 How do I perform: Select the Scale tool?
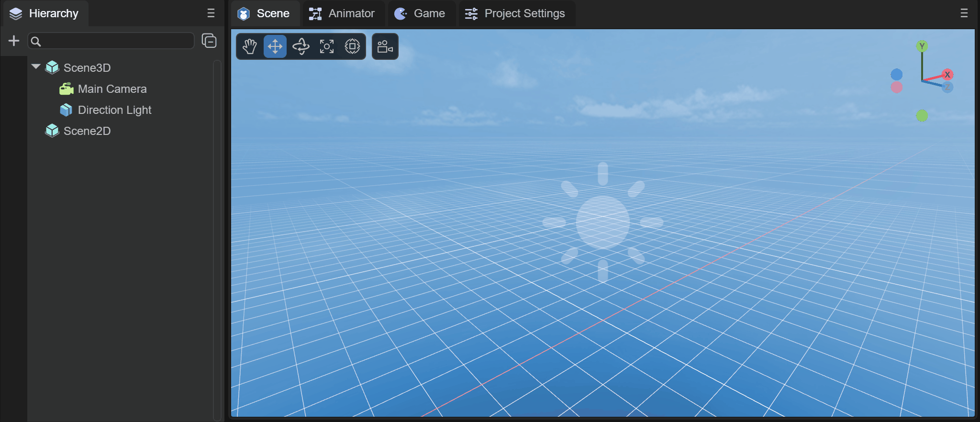click(x=327, y=46)
